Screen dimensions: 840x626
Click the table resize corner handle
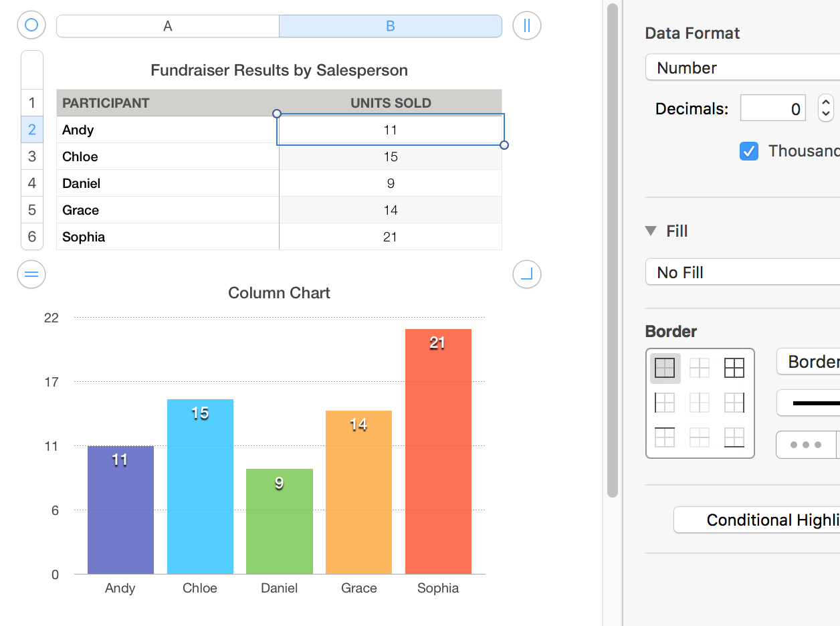click(527, 274)
